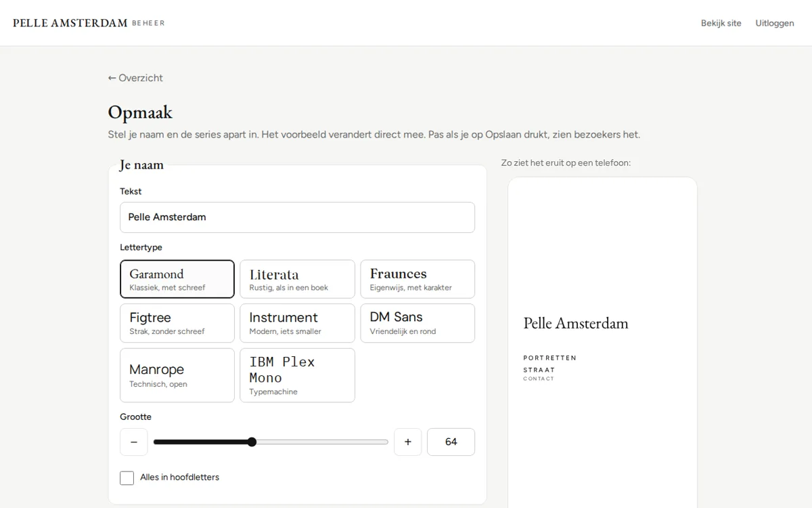Click Uitloggen to log out

point(775,23)
